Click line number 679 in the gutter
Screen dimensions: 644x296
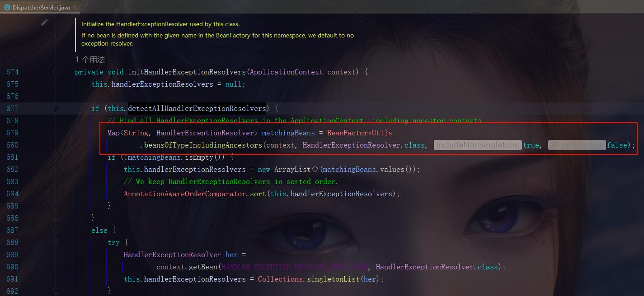click(x=13, y=133)
